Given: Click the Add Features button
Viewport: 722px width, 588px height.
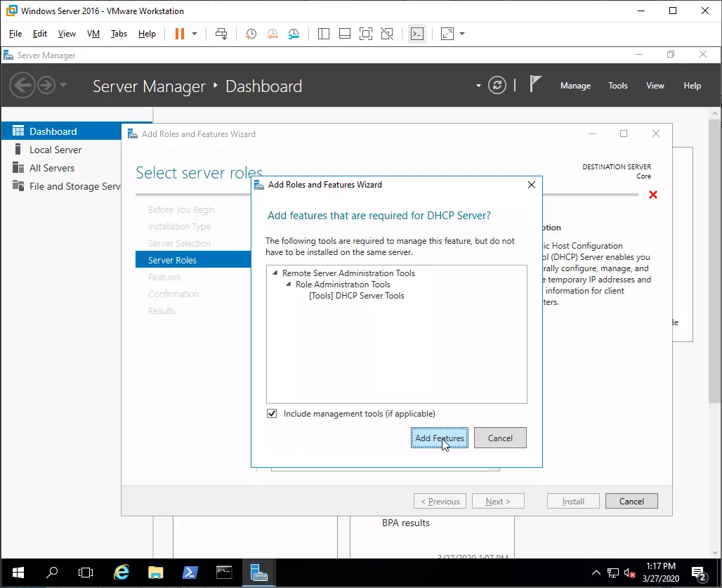Looking at the screenshot, I should pyautogui.click(x=439, y=438).
